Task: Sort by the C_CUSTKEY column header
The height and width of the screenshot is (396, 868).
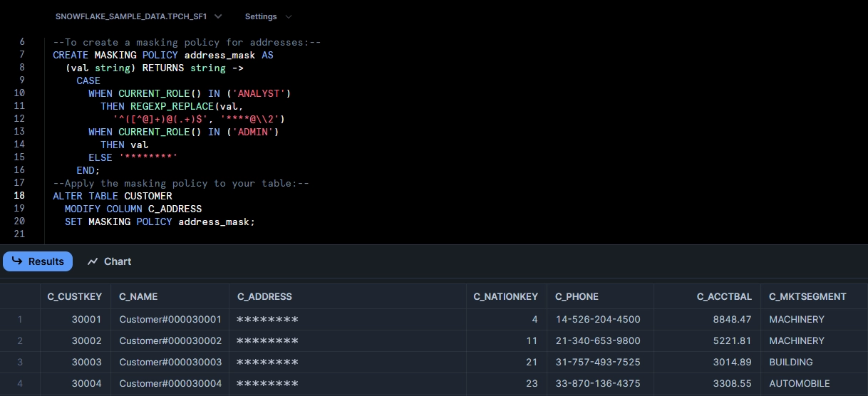Action: pyautogui.click(x=75, y=296)
